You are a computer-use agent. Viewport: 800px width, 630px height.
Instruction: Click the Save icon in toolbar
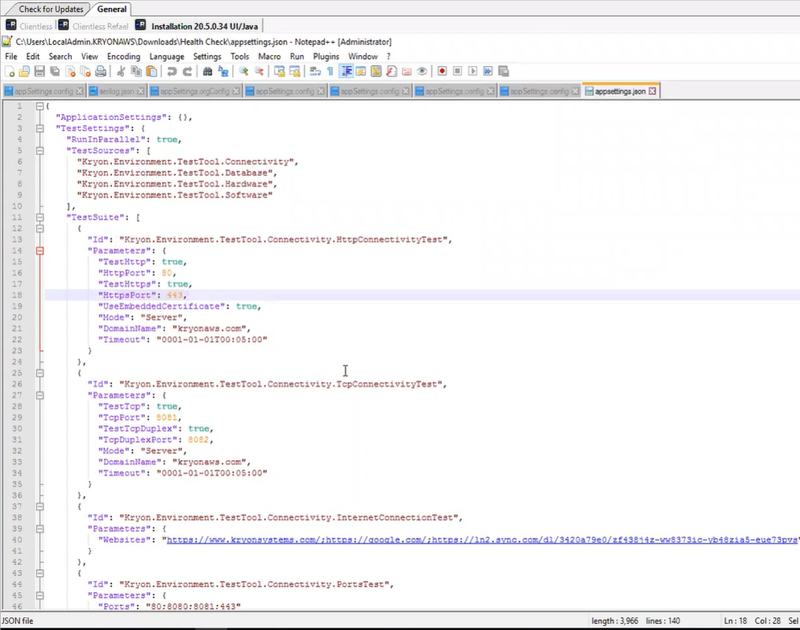point(39,72)
